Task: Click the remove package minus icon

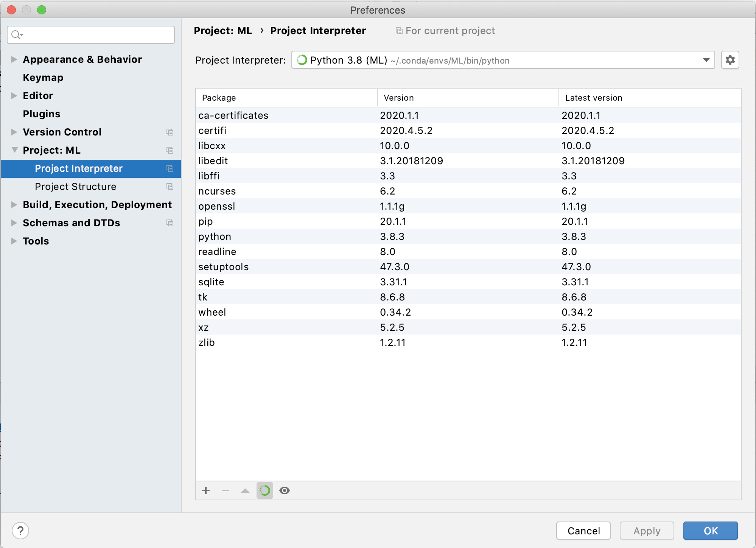Action: 226,490
